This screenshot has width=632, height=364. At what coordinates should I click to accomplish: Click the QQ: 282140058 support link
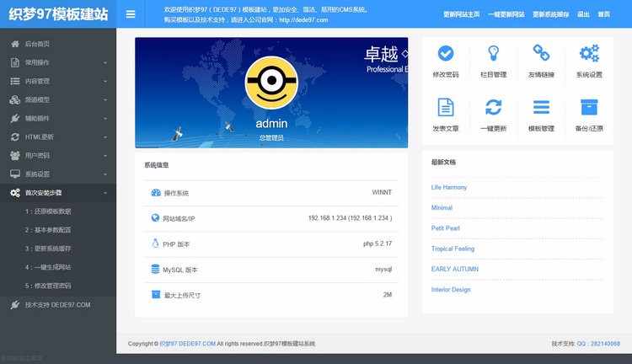pos(598,344)
